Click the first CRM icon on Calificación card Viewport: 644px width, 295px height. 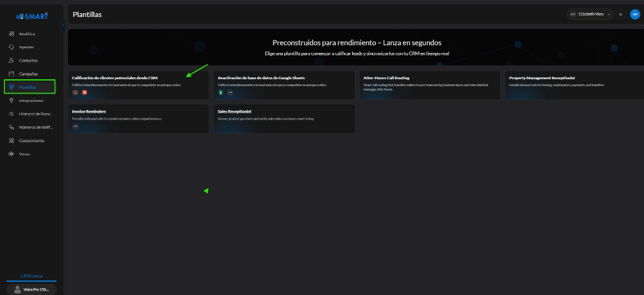[75, 92]
